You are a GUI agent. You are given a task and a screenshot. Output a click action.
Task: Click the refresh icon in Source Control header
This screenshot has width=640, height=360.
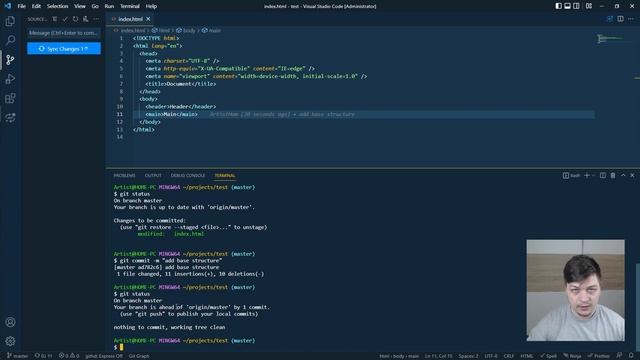point(76,19)
